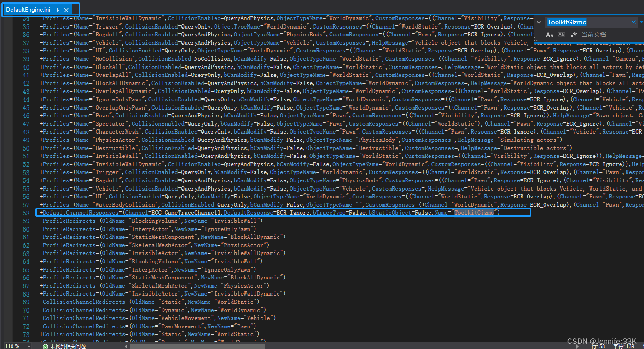Viewport: 644px width, 349px height.
Task: Click the 字符: 139 character indicator
Action: tap(624, 346)
